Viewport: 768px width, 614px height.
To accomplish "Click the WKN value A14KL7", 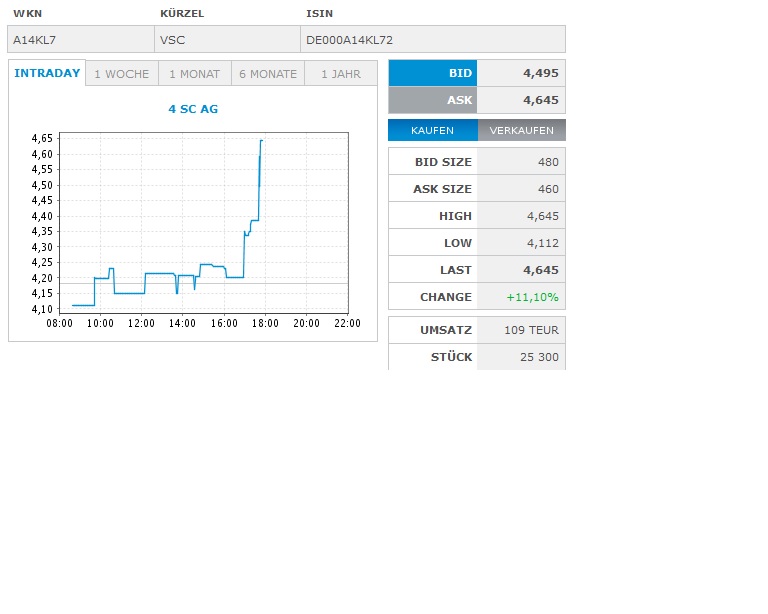I will [x=80, y=39].
